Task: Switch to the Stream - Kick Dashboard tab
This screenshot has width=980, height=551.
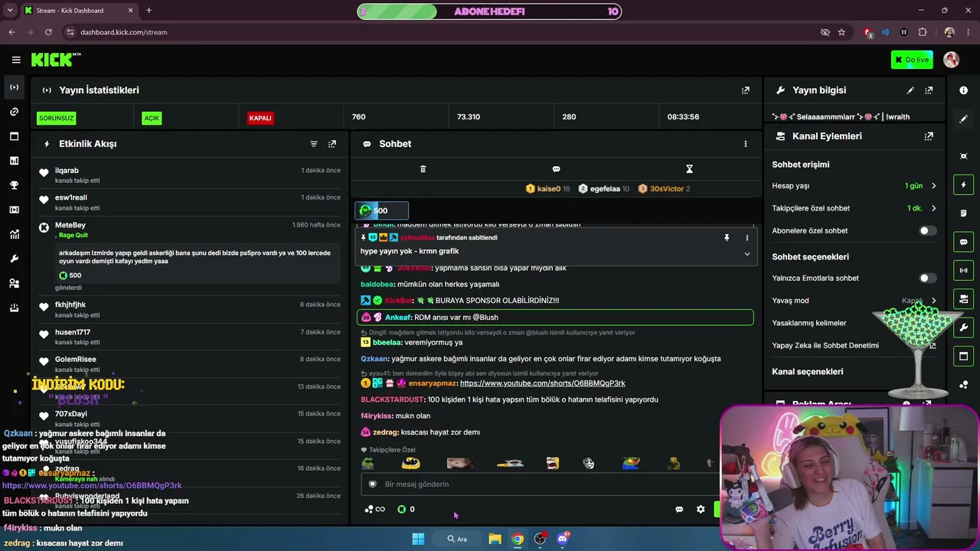Action: click(x=78, y=11)
